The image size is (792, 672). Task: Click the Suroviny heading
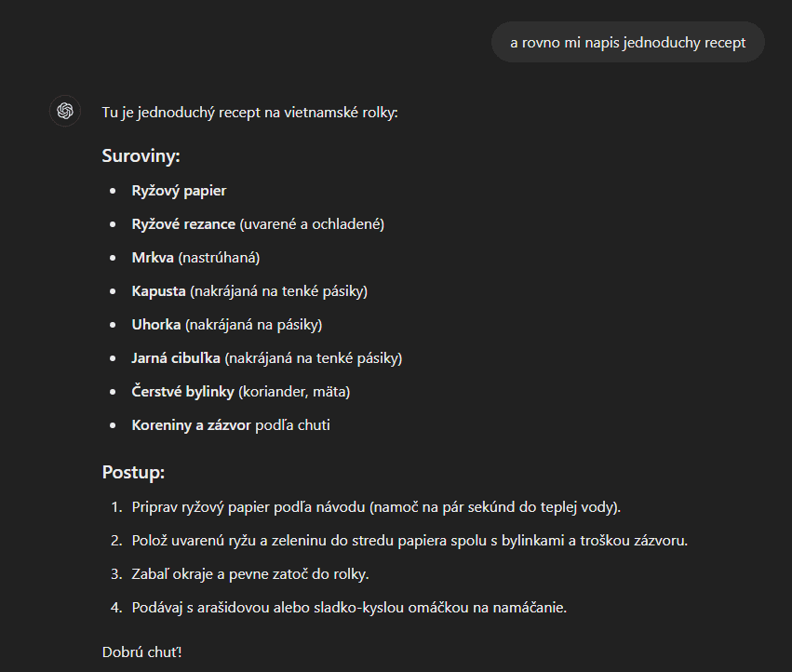pyautogui.click(x=141, y=155)
